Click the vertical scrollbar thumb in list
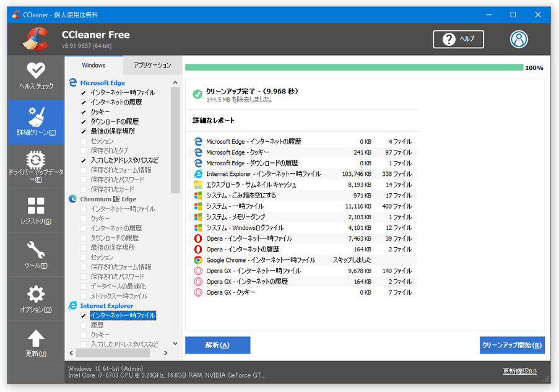The image size is (559, 392). (x=175, y=140)
